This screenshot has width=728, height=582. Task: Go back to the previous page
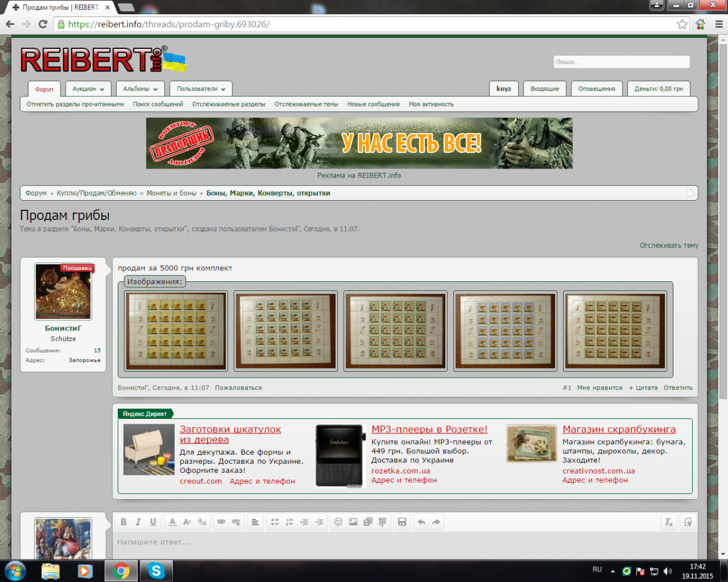point(10,24)
